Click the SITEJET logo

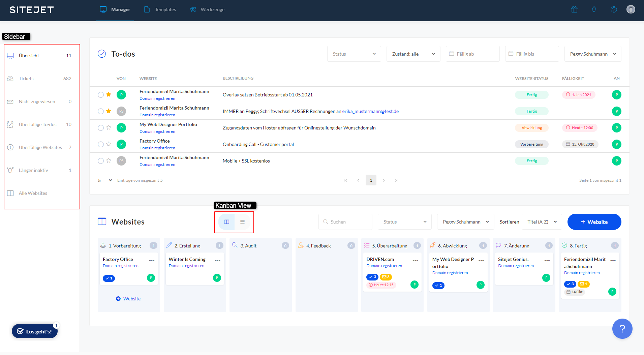(x=32, y=10)
